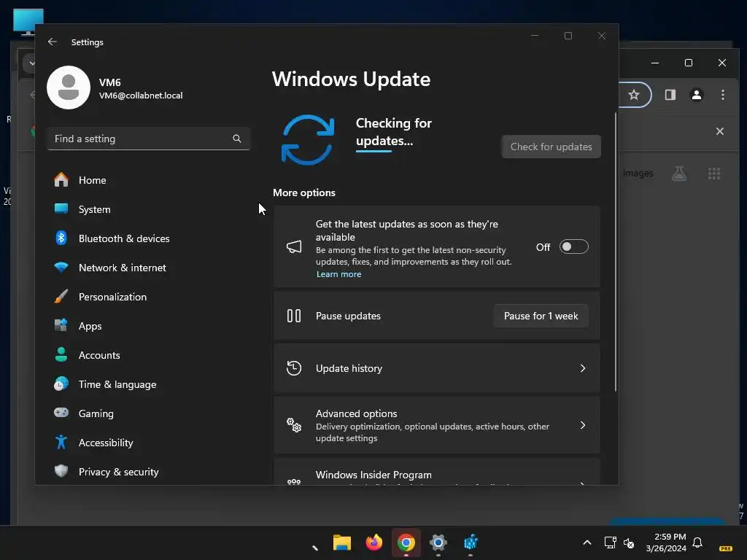Click the desktop monitor icon
Viewport: 747px width, 560px height.
pos(28,22)
